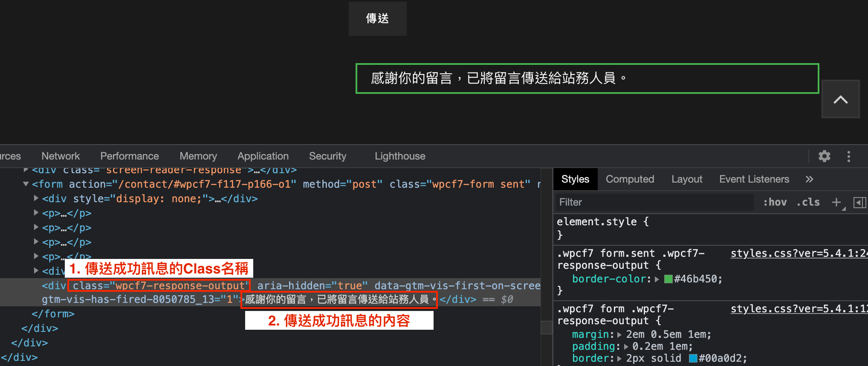
Task: Open DevTools settings gear
Action: [824, 156]
